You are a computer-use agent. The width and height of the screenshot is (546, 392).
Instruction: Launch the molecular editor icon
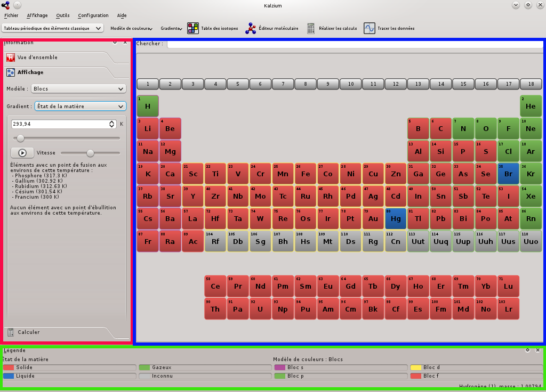tap(251, 28)
